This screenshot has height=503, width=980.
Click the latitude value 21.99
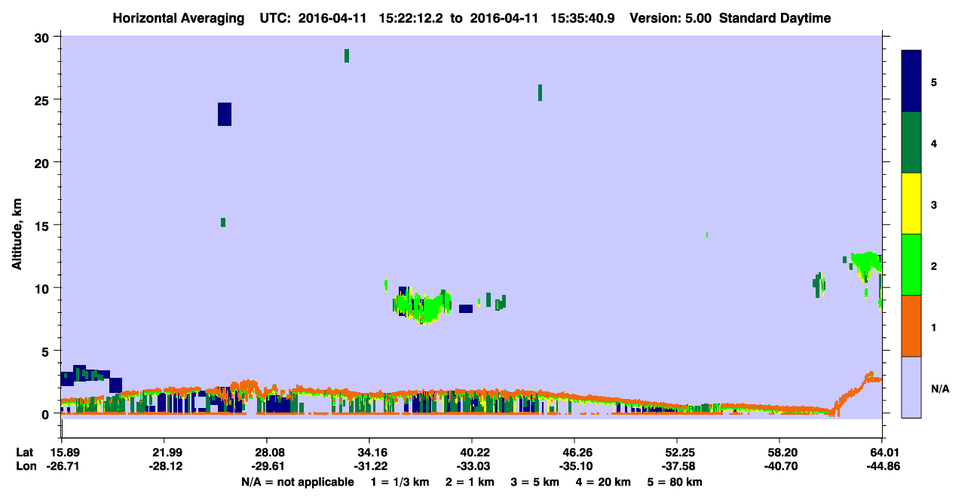(x=164, y=452)
